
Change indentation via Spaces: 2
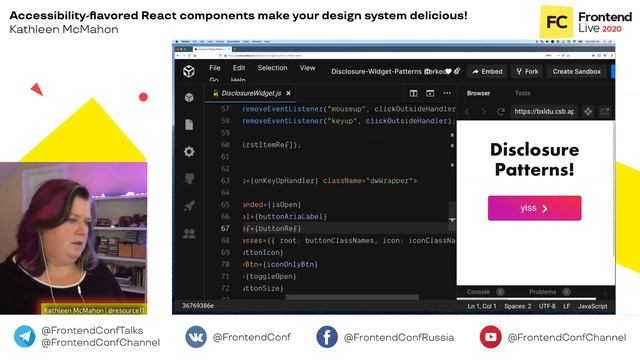pos(518,306)
